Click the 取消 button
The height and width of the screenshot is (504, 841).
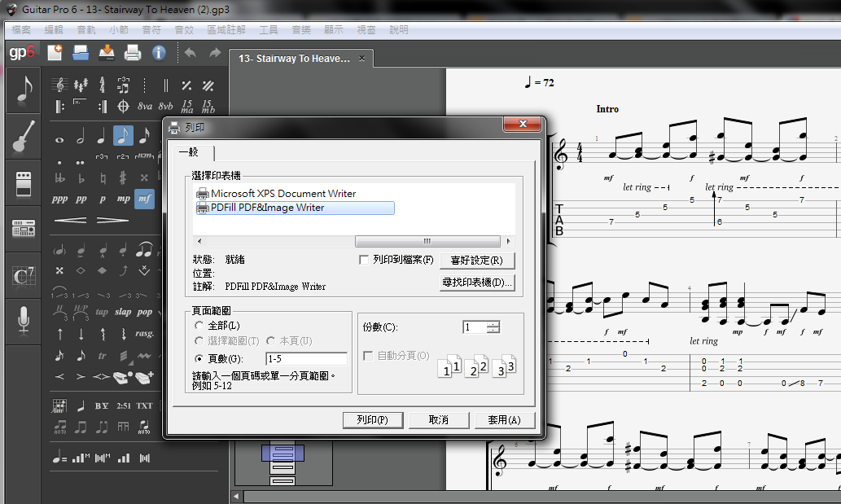(439, 420)
